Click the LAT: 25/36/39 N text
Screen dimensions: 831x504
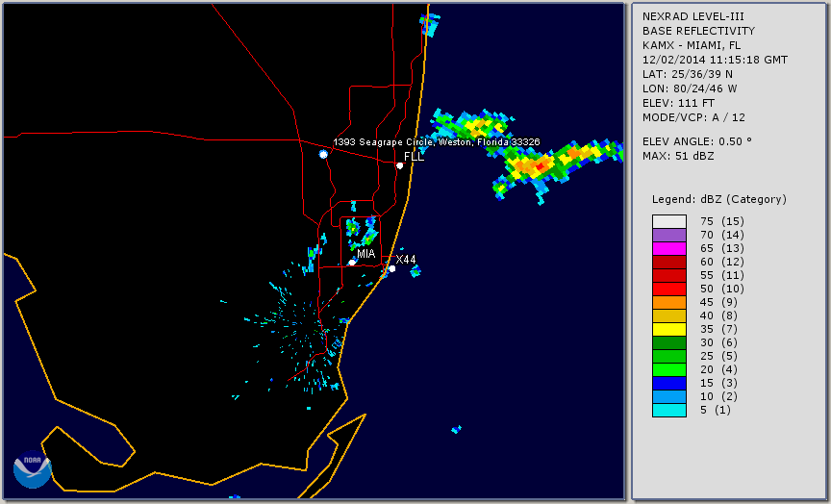688,74
